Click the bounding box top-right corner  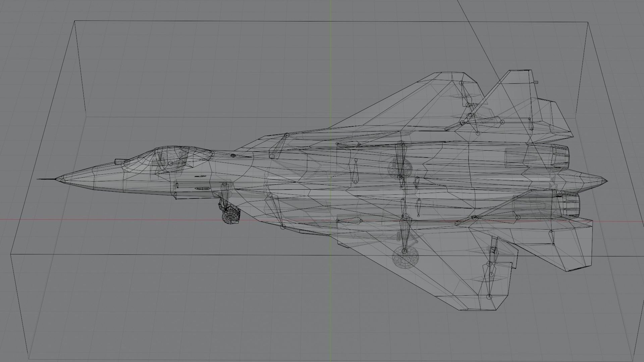pos(588,22)
